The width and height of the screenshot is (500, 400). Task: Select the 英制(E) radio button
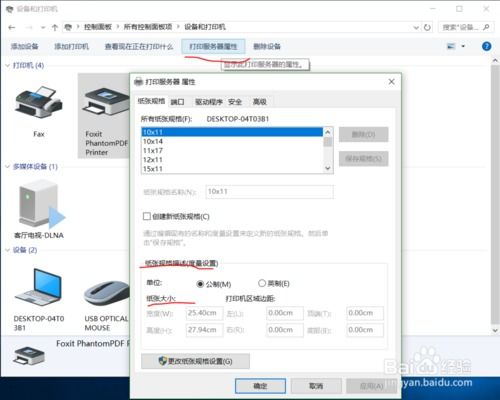click(262, 283)
